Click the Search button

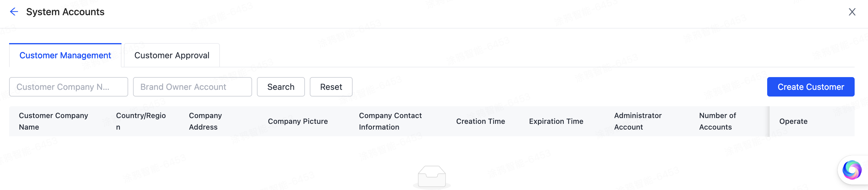coord(281,87)
